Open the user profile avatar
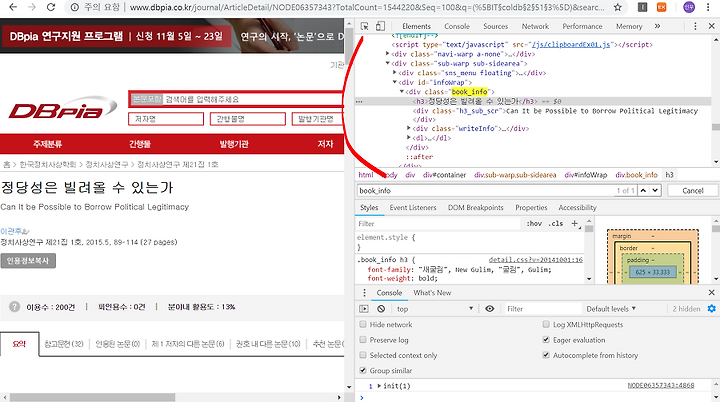This screenshot has height=402, width=720. tap(689, 7)
